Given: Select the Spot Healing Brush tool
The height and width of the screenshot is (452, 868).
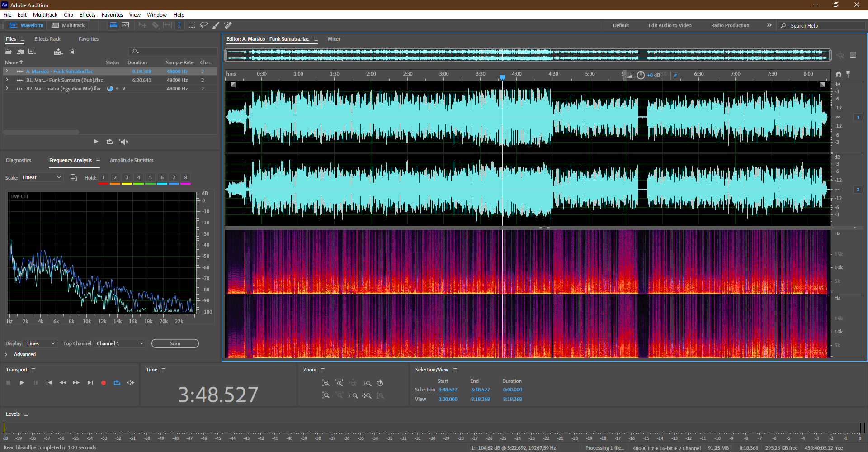Looking at the screenshot, I should (x=228, y=25).
